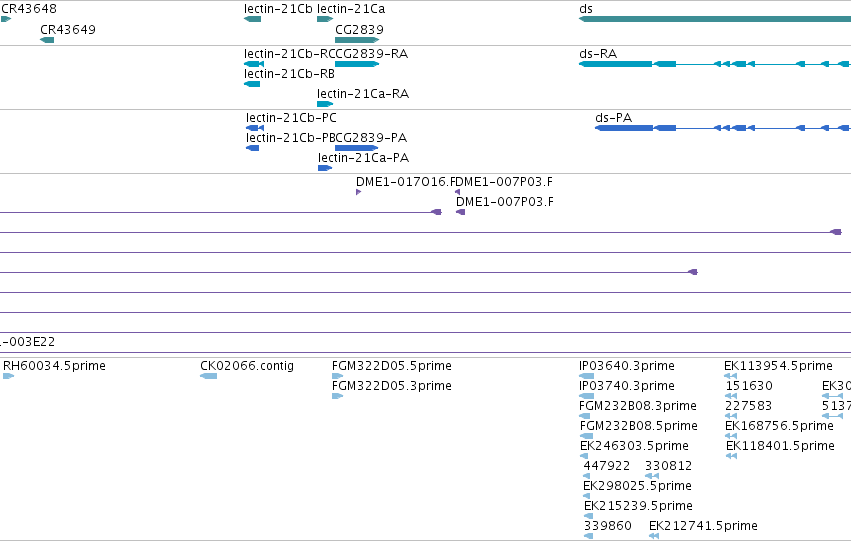Select the ds gene span bar
The width and height of the screenshot is (851, 541).
pyautogui.click(x=715, y=19)
